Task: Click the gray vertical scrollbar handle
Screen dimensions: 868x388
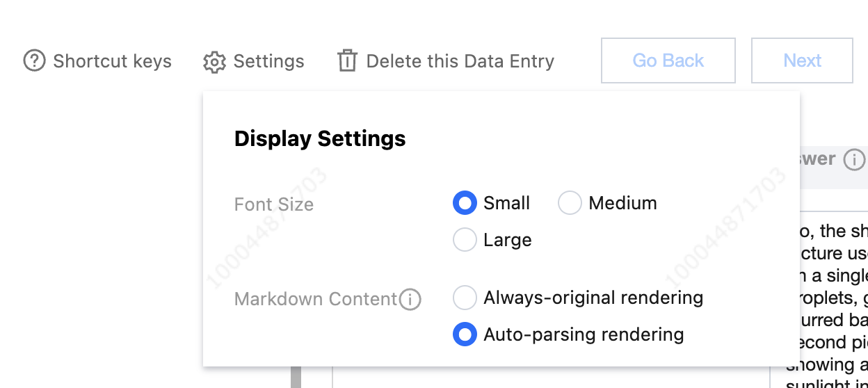Action: pos(296,375)
